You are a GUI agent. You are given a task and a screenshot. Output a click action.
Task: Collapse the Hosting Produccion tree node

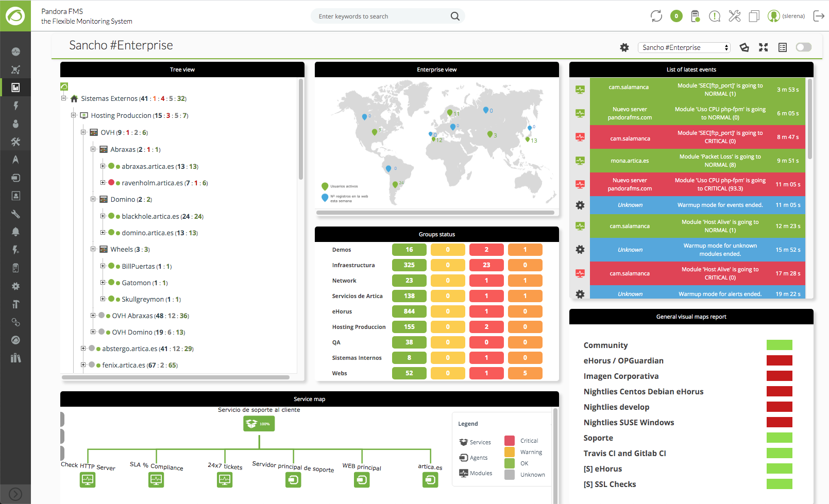click(74, 115)
